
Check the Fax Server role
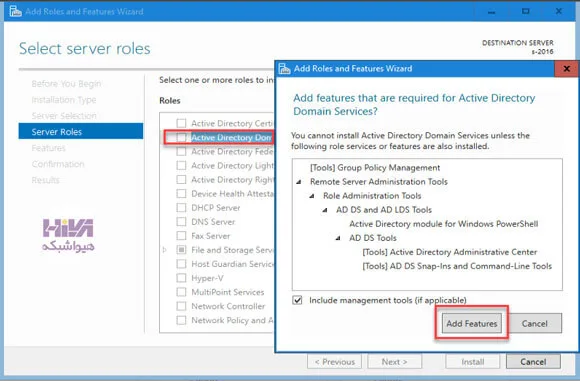coord(181,236)
